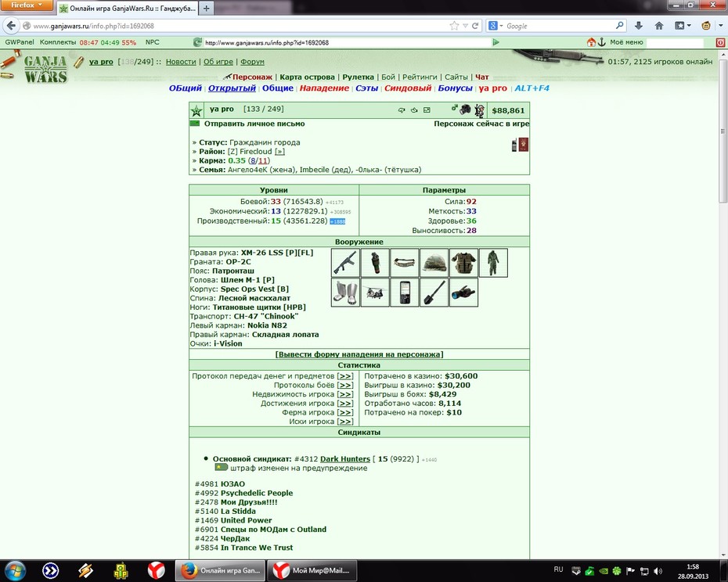Viewport: 728px width, 582px height.
Task: Click the red power icon on GWPanel
Action: tap(721, 42)
